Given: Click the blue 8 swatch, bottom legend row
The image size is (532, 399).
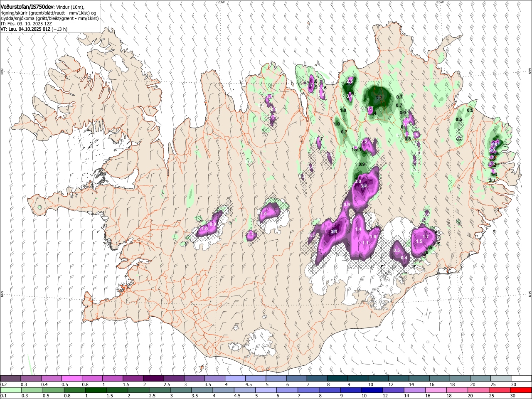Looking at the screenshot, I should [x=330, y=390].
